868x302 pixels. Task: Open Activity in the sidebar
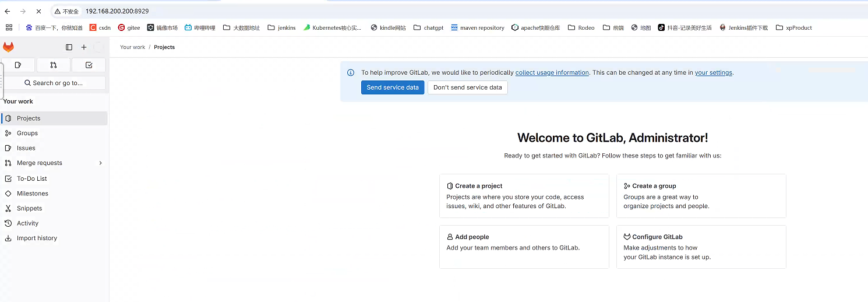pyautogui.click(x=55, y=223)
